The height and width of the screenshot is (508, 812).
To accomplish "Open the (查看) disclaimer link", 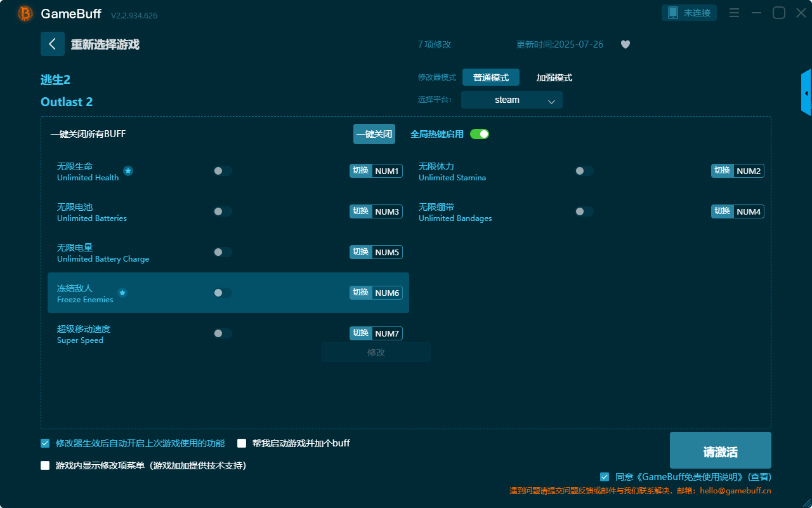I will [760, 477].
